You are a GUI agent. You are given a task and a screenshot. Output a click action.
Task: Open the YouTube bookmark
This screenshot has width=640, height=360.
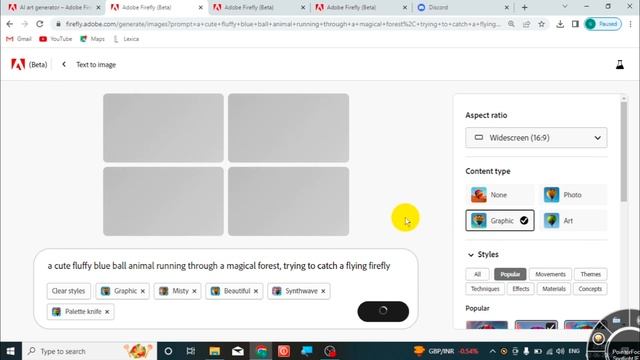[x=56, y=39]
